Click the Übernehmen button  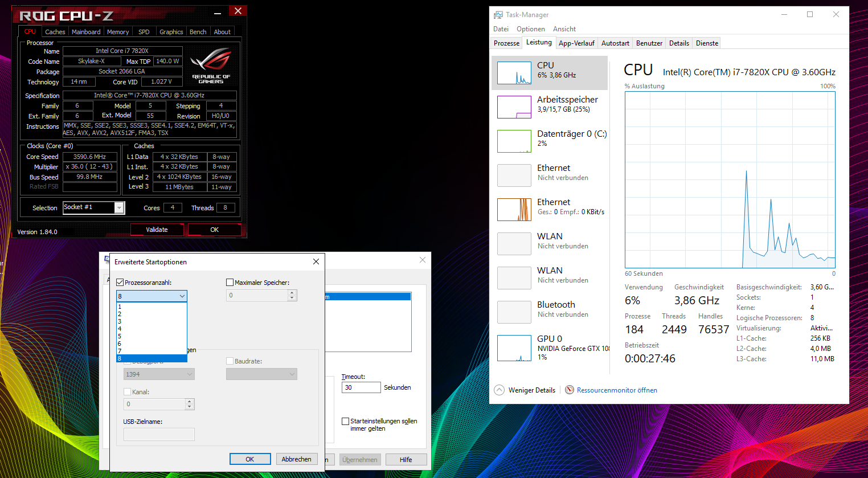pos(360,460)
